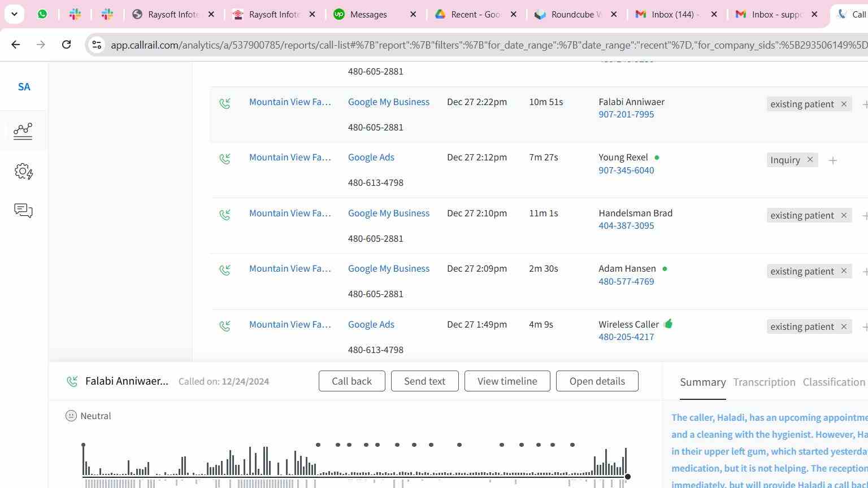Remove existing patient tag from Adam Hansen
The height and width of the screenshot is (488, 868).
pyautogui.click(x=844, y=271)
